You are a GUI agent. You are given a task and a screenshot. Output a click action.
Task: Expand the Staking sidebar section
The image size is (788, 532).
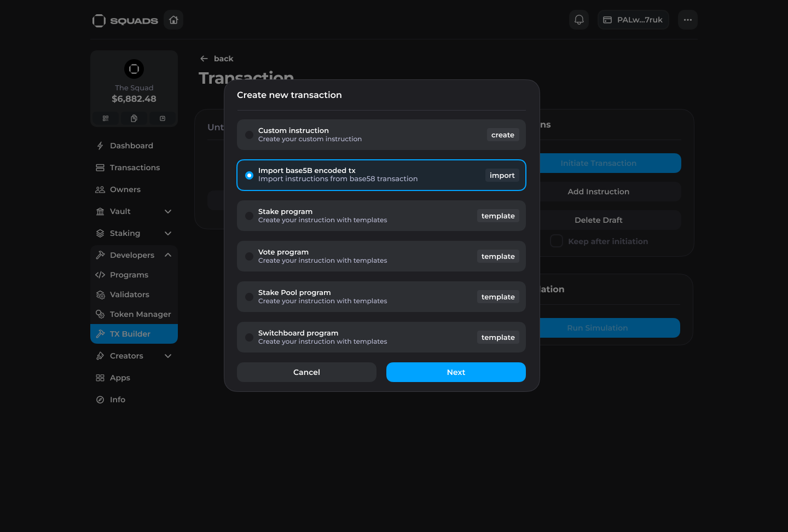[x=168, y=233]
